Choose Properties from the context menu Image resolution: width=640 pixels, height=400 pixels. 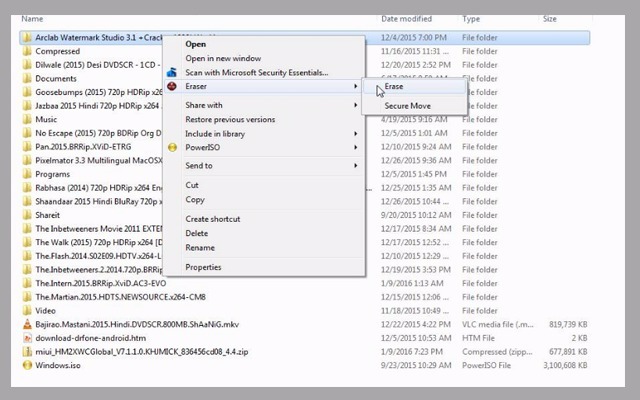[x=203, y=267]
